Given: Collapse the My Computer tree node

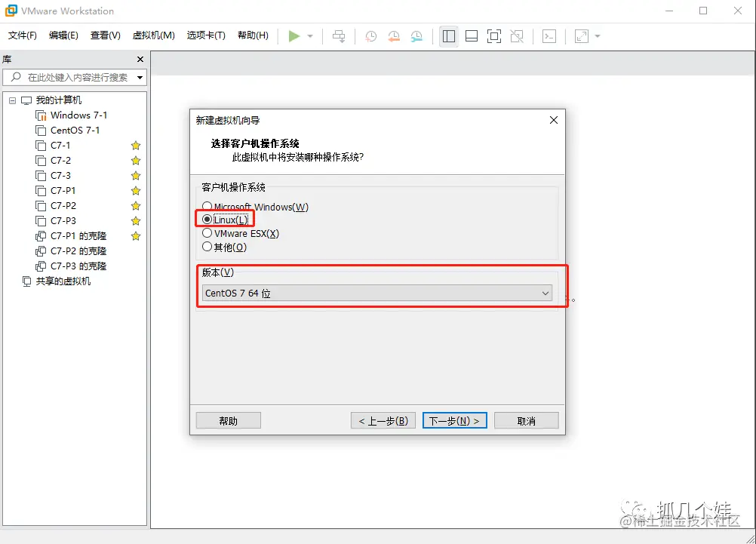Looking at the screenshot, I should tap(13, 100).
